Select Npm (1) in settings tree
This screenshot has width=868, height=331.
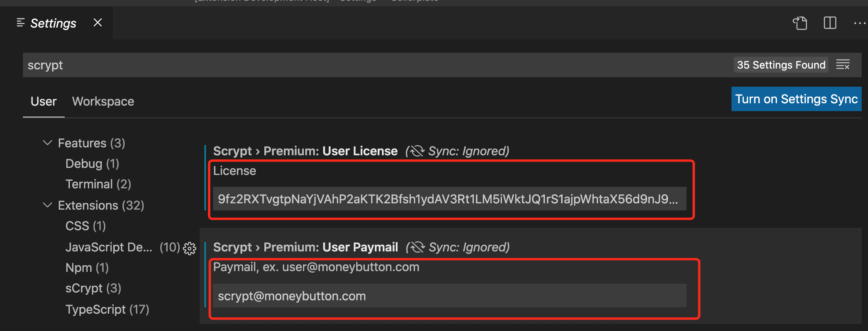pyautogui.click(x=87, y=268)
